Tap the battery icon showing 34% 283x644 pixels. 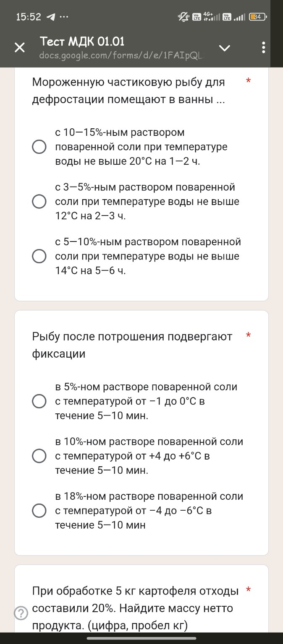click(256, 17)
